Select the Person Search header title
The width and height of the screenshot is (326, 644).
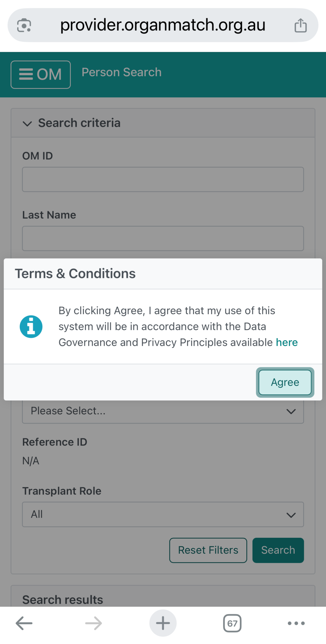[121, 72]
